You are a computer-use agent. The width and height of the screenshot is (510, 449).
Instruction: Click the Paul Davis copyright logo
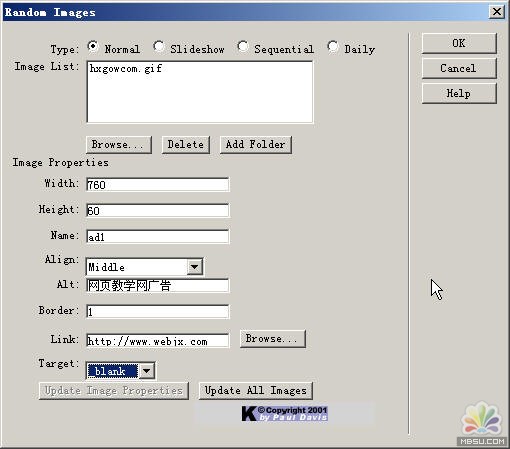coord(284,413)
